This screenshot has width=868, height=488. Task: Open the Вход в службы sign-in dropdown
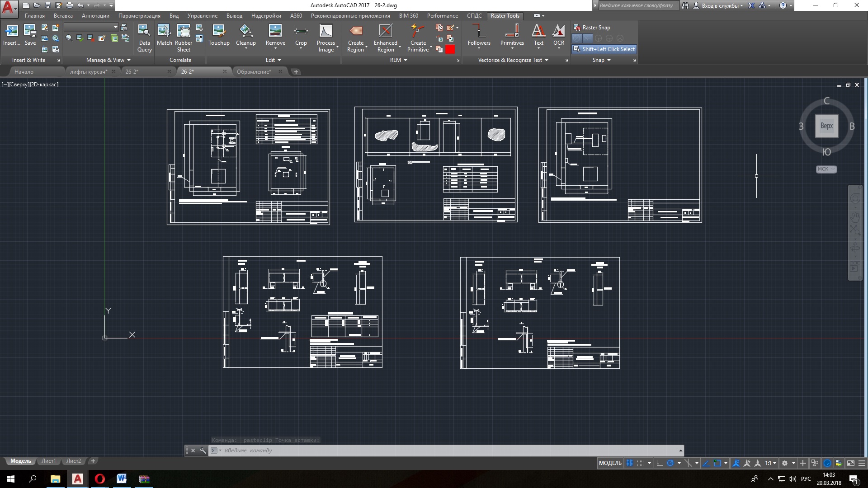(718, 5)
